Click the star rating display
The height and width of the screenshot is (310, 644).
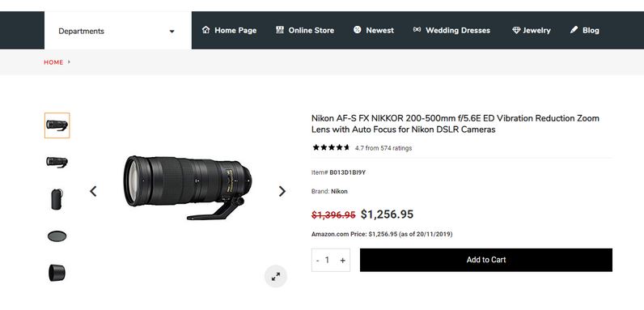[x=331, y=147]
